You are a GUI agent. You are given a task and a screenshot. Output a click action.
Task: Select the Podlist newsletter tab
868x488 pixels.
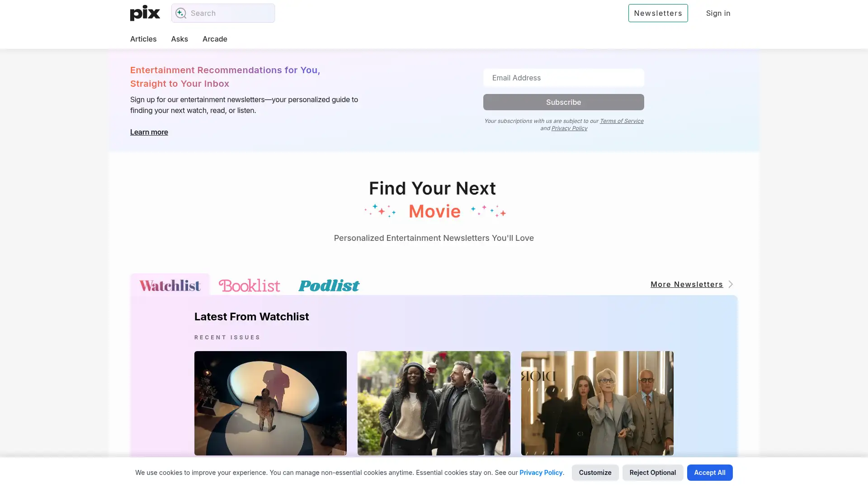coord(329,285)
